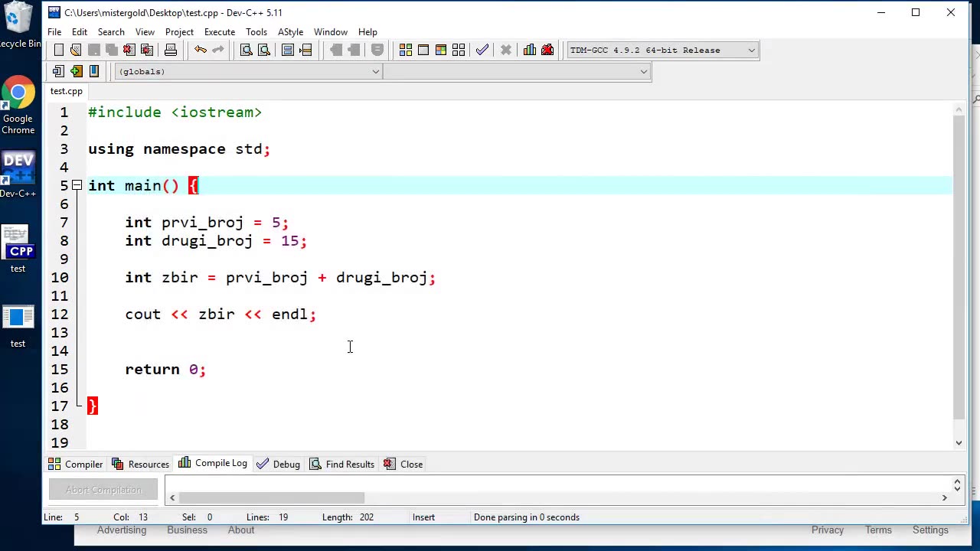Switch to the Resources bottom tab

coord(140,464)
